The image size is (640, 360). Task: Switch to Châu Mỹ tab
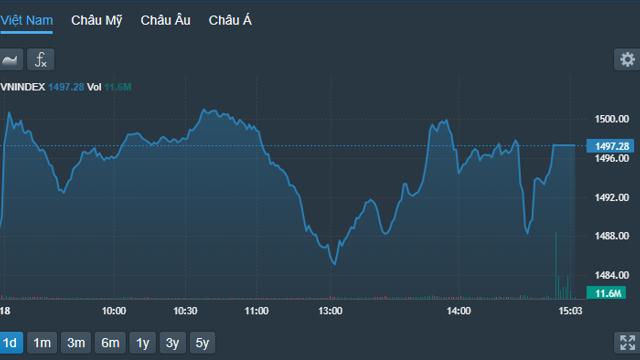[x=97, y=20]
